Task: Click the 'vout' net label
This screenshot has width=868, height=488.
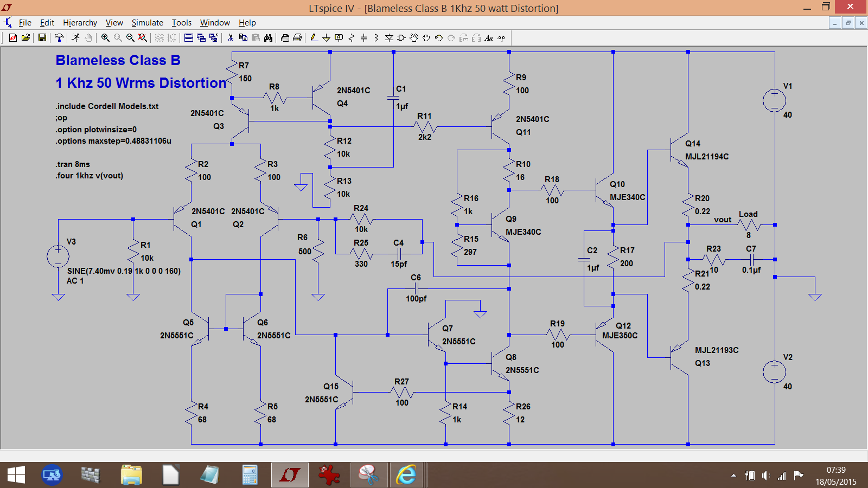Action: [723, 220]
